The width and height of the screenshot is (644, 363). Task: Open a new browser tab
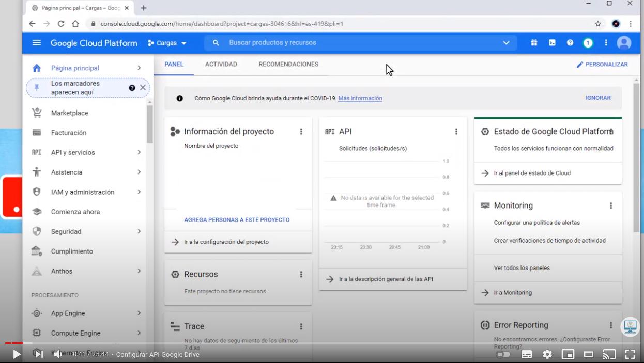click(x=144, y=8)
